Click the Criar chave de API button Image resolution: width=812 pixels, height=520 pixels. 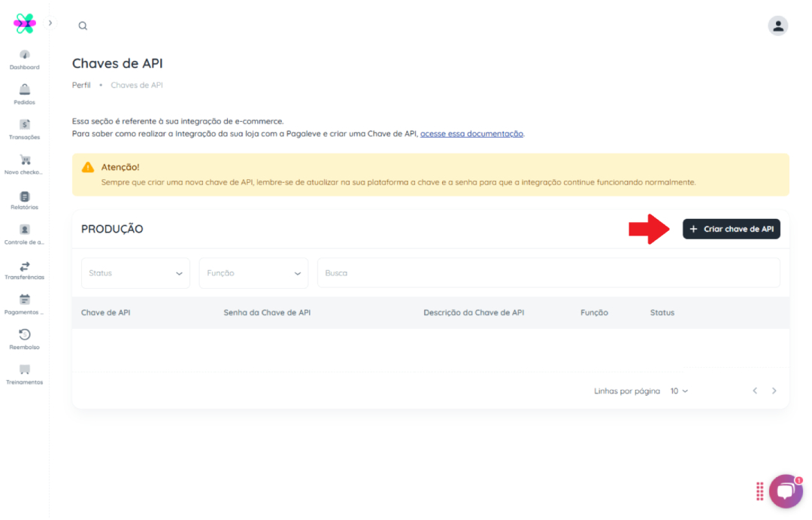point(731,229)
